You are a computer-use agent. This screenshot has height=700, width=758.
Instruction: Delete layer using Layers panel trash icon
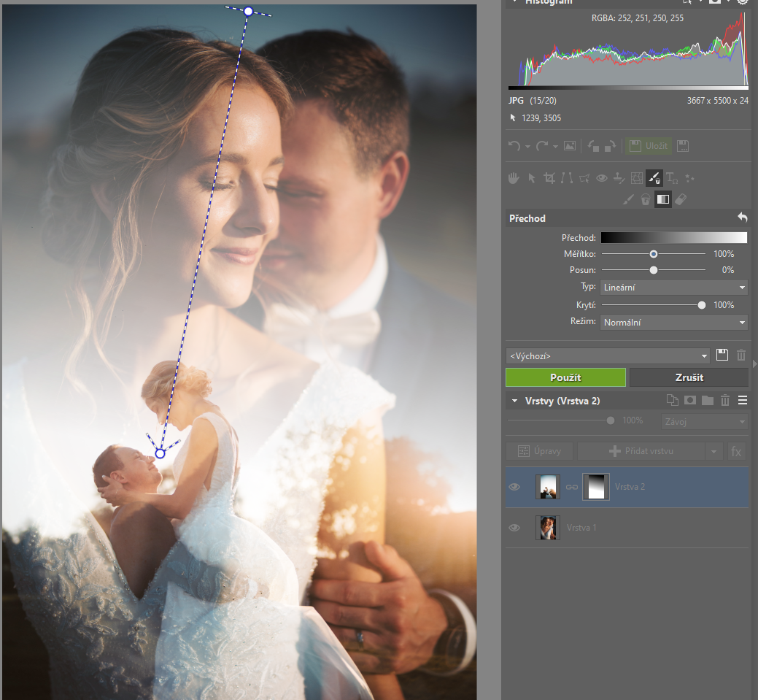(725, 400)
